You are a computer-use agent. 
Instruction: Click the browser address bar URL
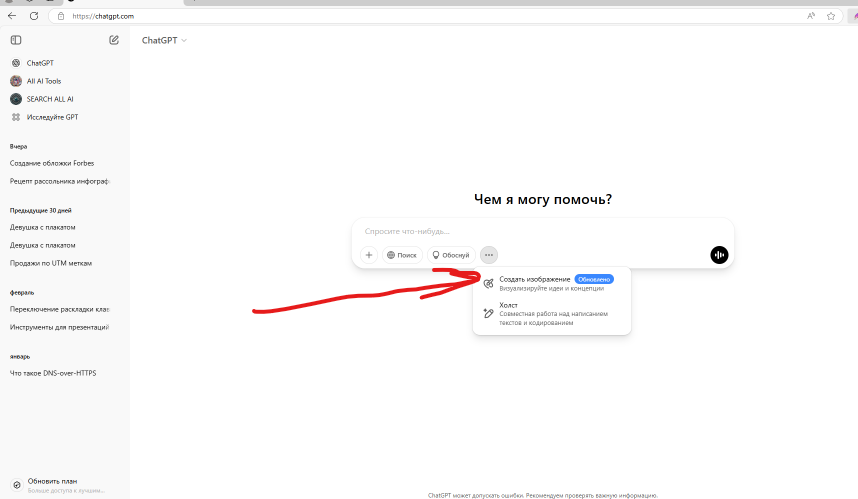pyautogui.click(x=103, y=16)
